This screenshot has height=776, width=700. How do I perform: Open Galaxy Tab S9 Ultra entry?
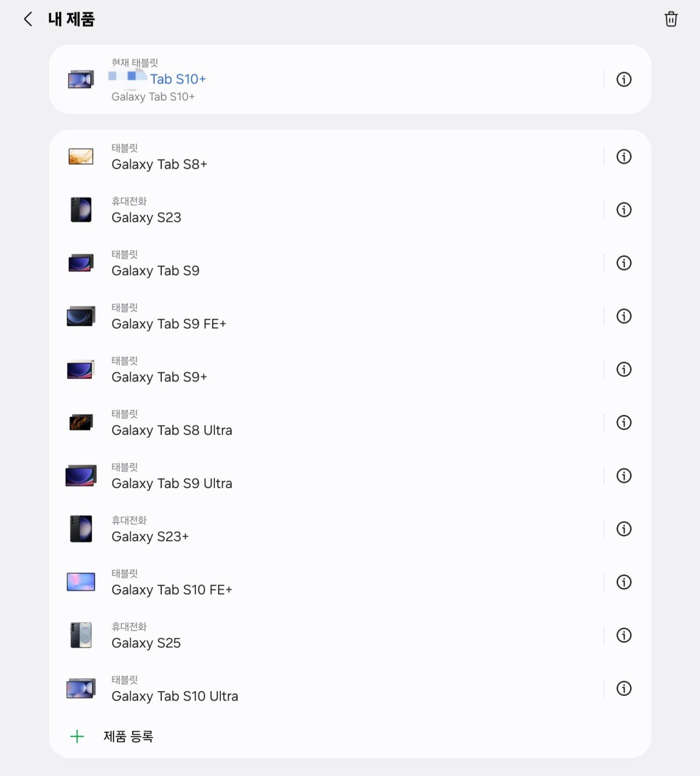point(325,476)
